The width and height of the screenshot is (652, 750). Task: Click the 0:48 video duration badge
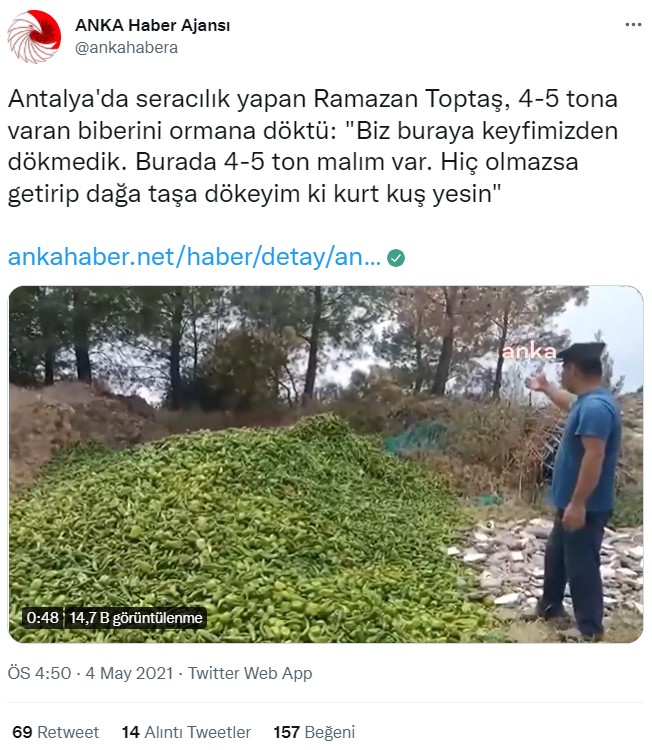coord(43,618)
